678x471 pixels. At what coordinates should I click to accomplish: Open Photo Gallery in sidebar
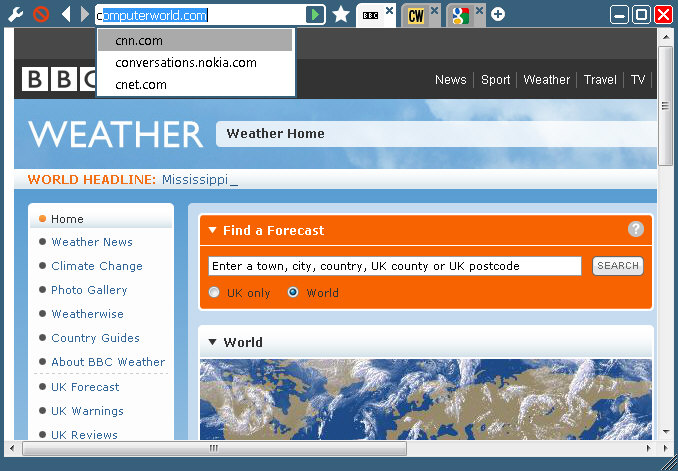[89, 290]
